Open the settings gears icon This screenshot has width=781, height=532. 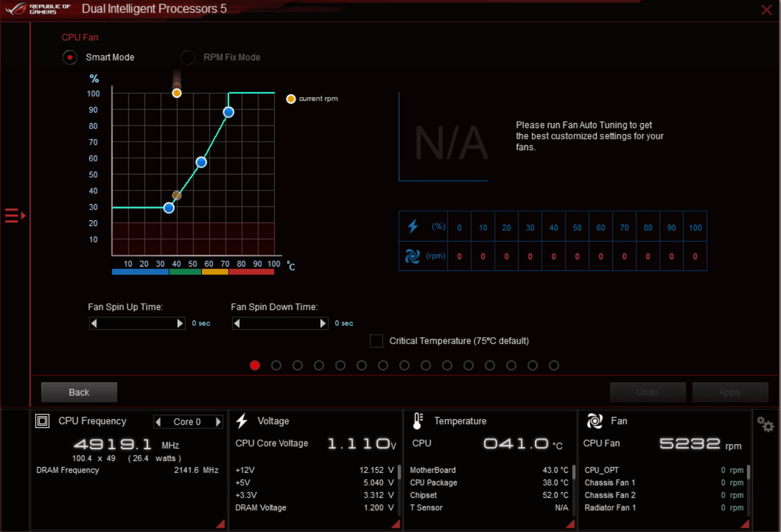(765, 424)
